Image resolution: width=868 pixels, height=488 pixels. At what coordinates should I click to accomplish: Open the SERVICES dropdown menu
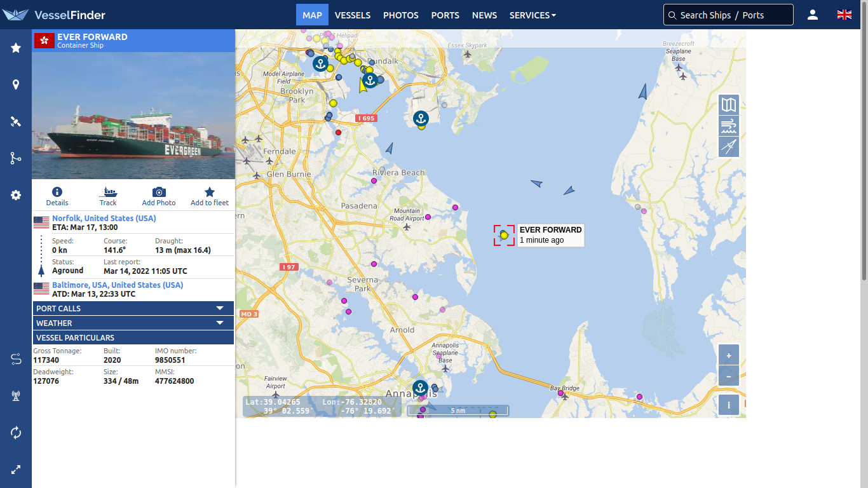(x=532, y=15)
